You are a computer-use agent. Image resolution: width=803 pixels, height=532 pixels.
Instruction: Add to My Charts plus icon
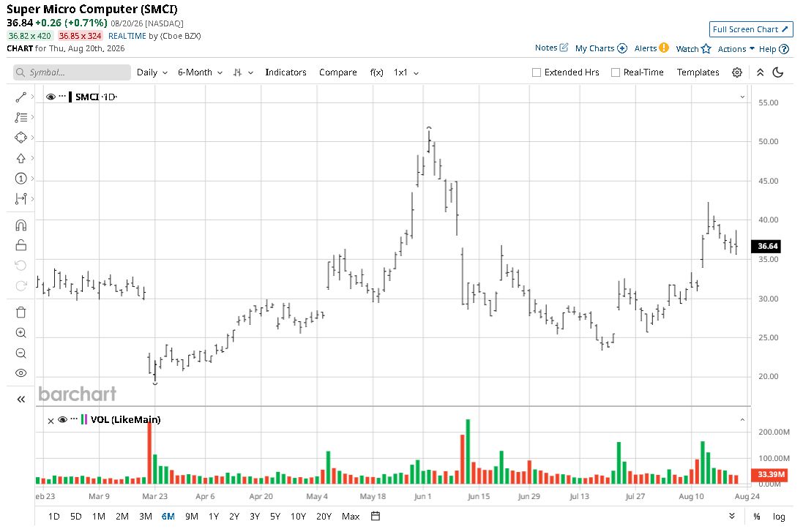click(x=622, y=48)
